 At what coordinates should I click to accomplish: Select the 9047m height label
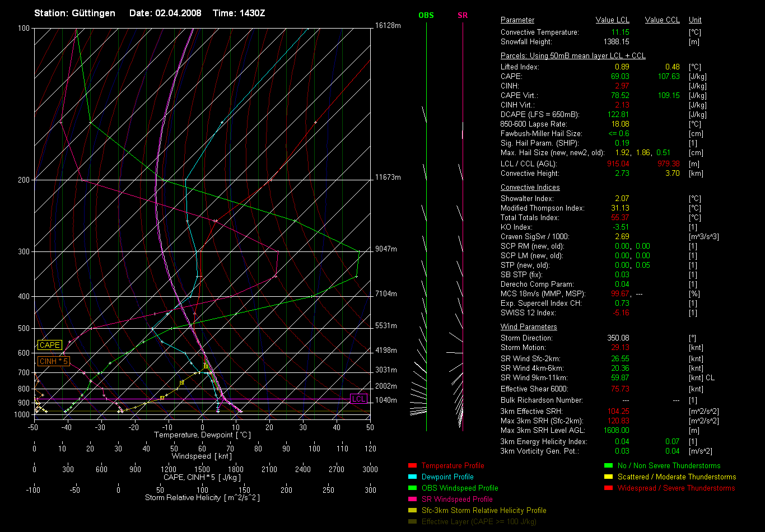point(386,249)
